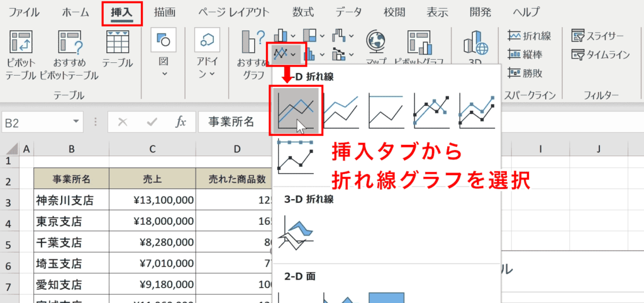Switch to the ホーム (Home) tab

[75, 13]
